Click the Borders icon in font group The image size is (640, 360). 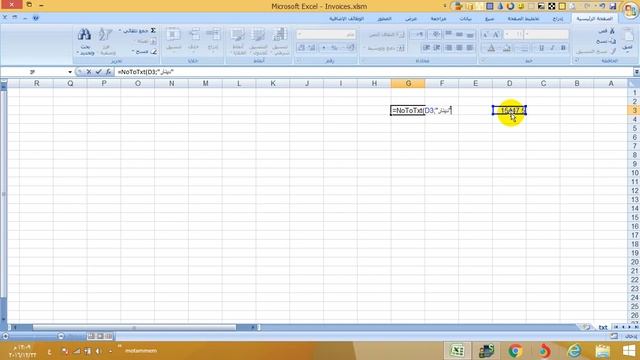[523, 48]
